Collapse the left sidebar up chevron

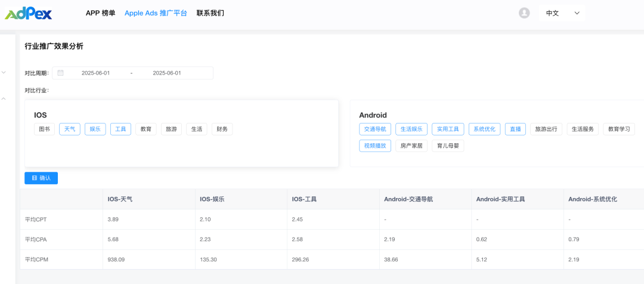pos(4,98)
